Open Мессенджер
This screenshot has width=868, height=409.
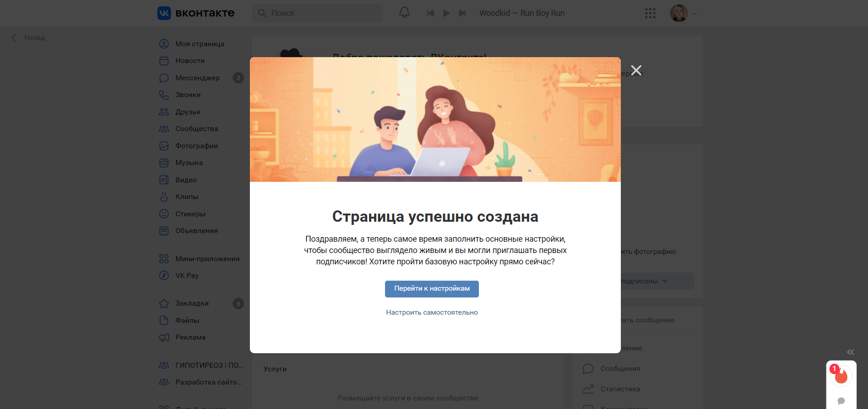point(197,78)
